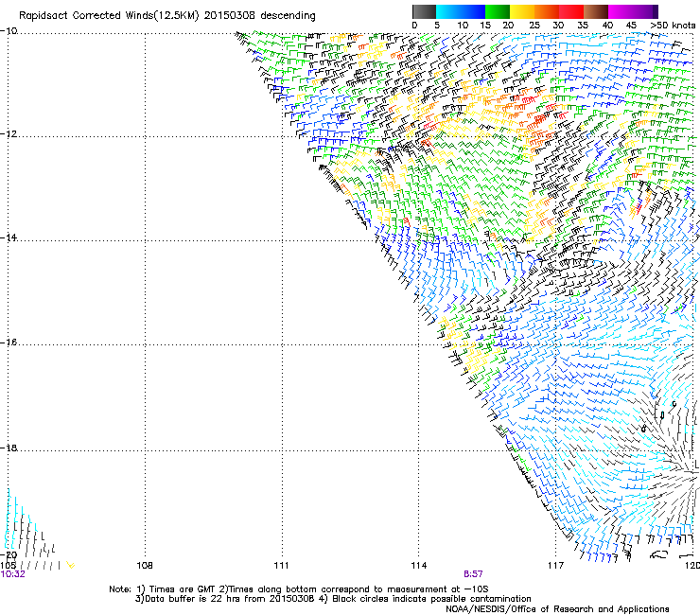
Task: Click the '-12' latitude axis label
Action: tap(9, 134)
